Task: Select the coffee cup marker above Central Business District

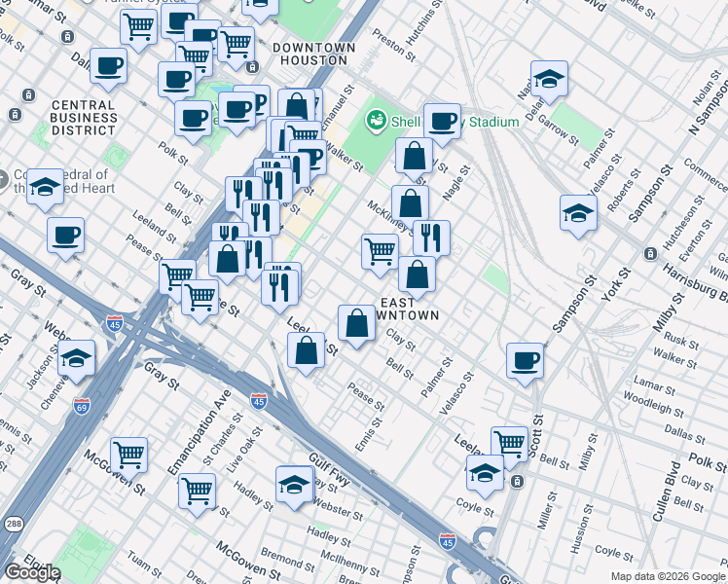Action: click(x=108, y=69)
